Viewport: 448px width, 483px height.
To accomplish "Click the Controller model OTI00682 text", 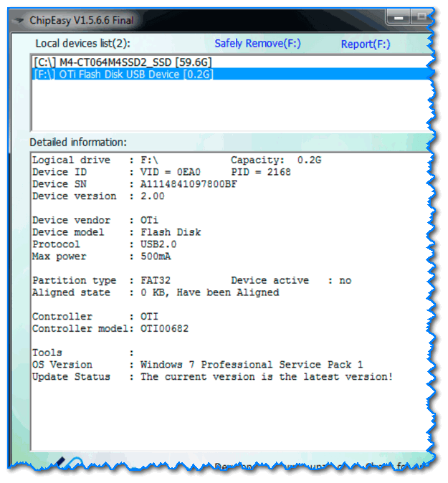I will tap(164, 329).
